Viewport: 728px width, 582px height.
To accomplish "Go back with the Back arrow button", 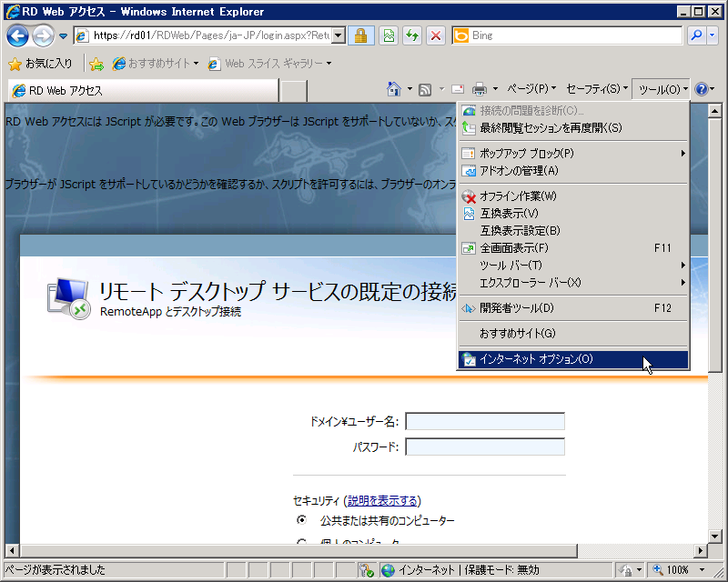I will click(17, 35).
